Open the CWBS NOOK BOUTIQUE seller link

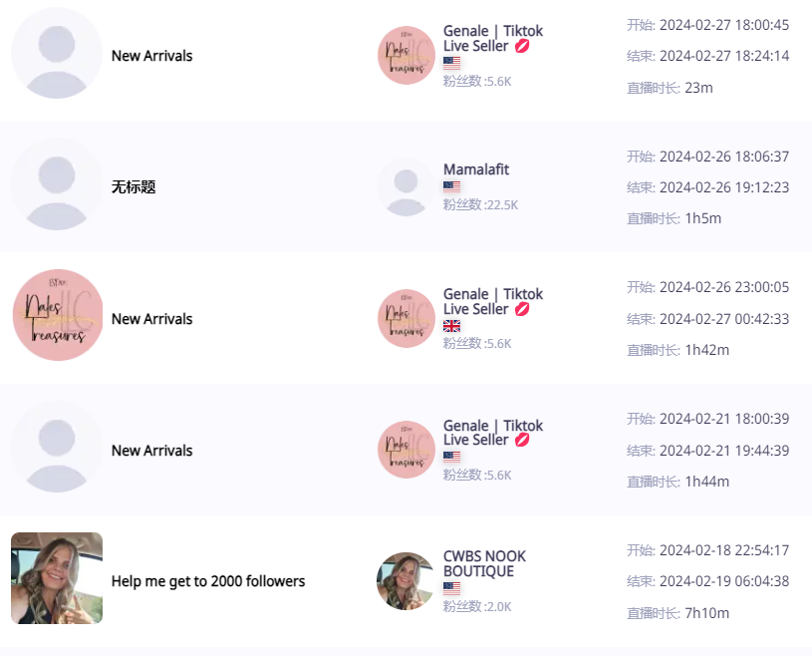[x=484, y=563]
